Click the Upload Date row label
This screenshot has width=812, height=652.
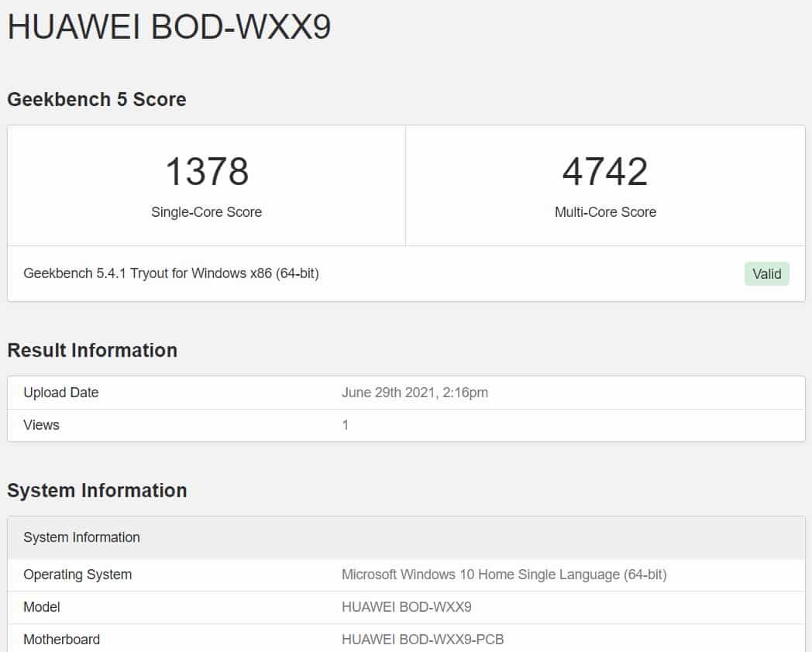[61, 393]
